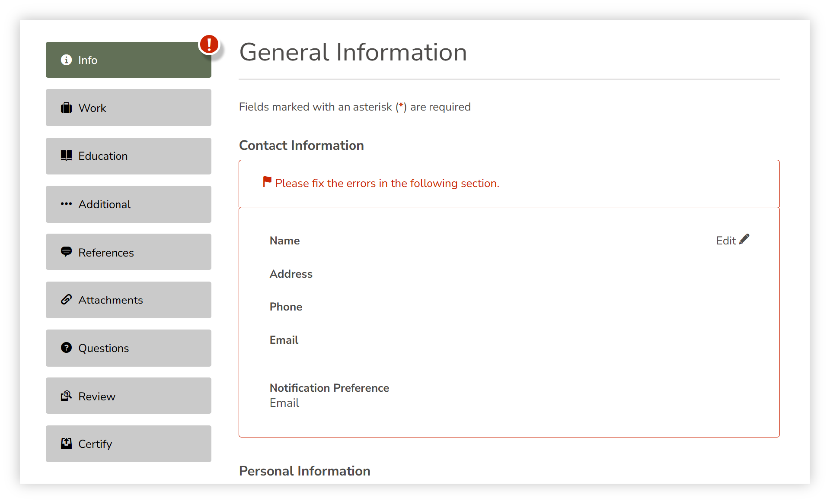Go to the References tab
The width and height of the screenshot is (830, 504).
(128, 252)
